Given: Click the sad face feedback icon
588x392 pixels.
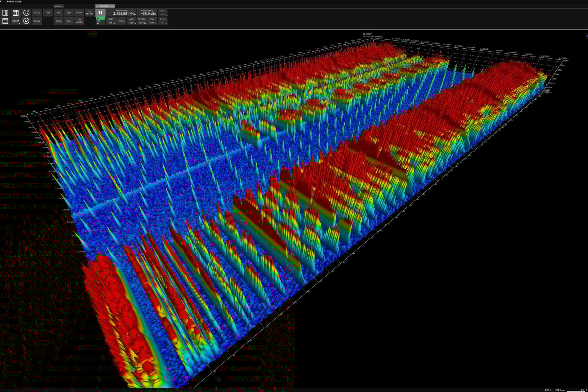Looking at the screenshot, I should [26, 21].
